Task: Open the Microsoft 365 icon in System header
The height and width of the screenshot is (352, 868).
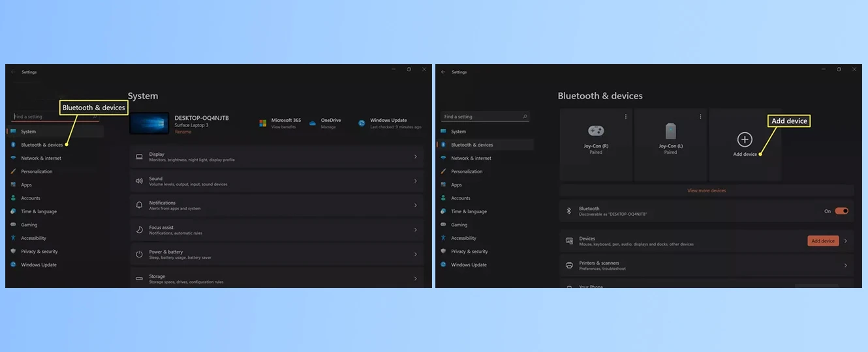Action: tap(263, 123)
